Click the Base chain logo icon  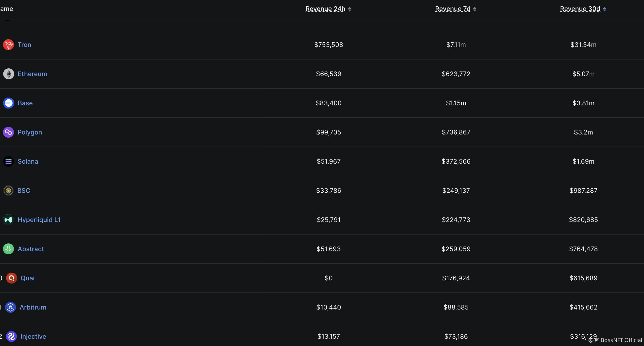[8, 103]
